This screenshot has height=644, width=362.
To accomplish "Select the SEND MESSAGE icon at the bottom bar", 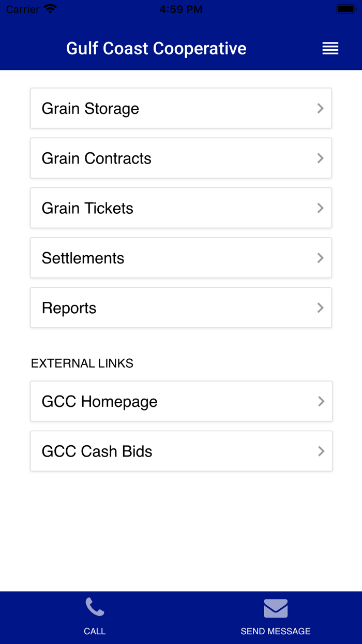I will coord(276,607).
